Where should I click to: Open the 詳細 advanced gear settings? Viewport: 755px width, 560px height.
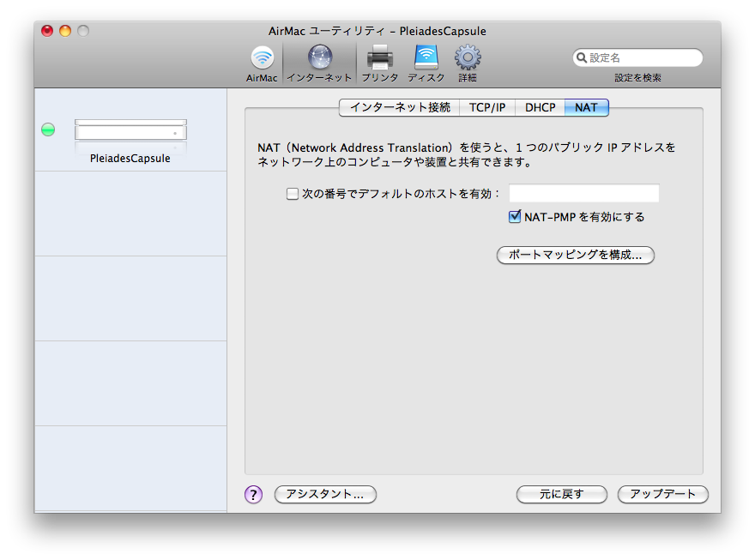pyautogui.click(x=467, y=63)
